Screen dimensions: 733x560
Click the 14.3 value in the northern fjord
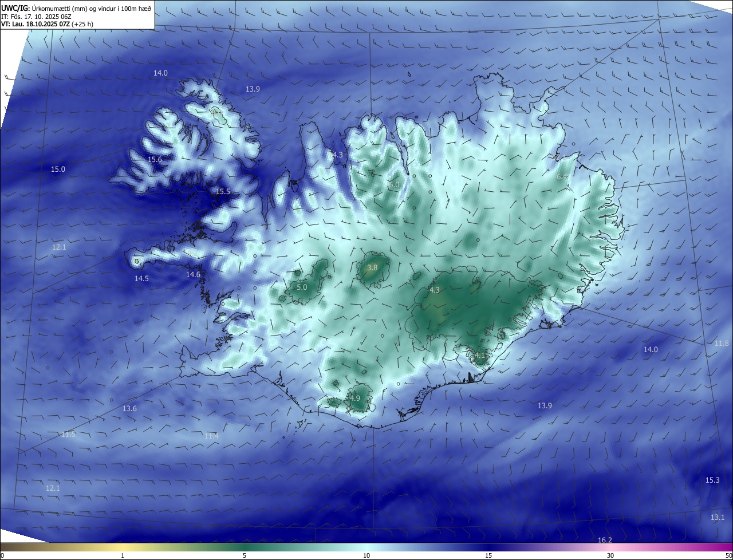click(335, 155)
